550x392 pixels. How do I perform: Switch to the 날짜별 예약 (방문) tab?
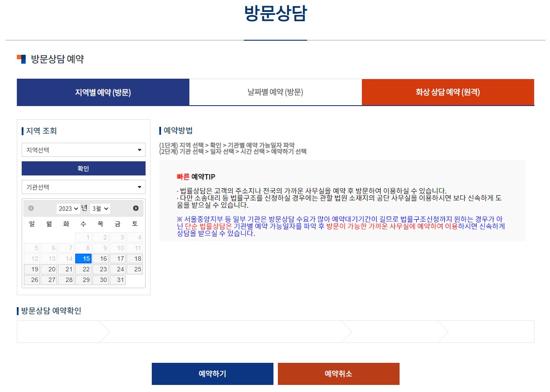coord(275,92)
